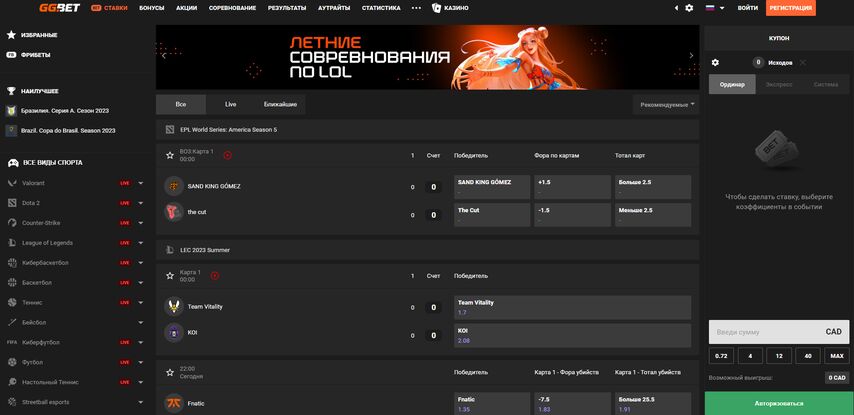Viewport: 854px width, 415px height.
Task: Expand the Valorant category chevron
Action: pyautogui.click(x=141, y=183)
